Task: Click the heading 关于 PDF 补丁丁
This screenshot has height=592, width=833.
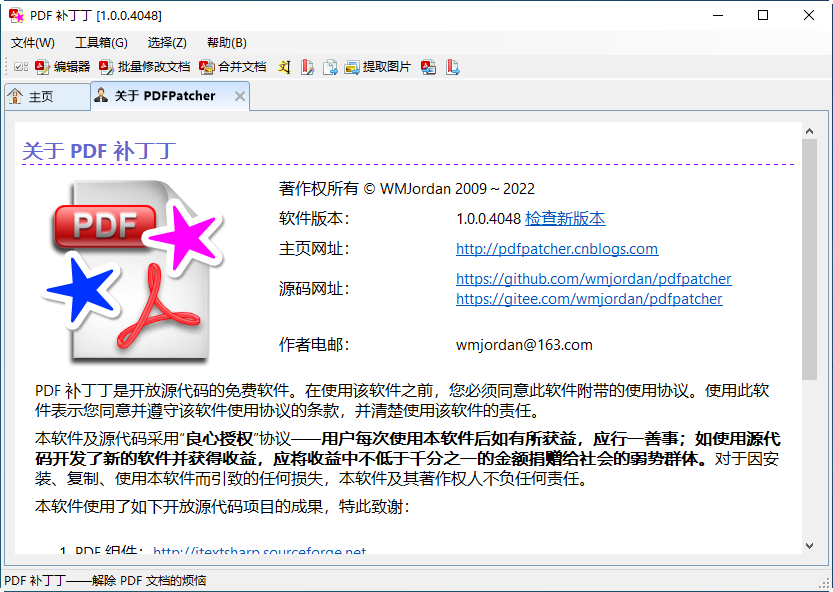Action: [x=99, y=151]
